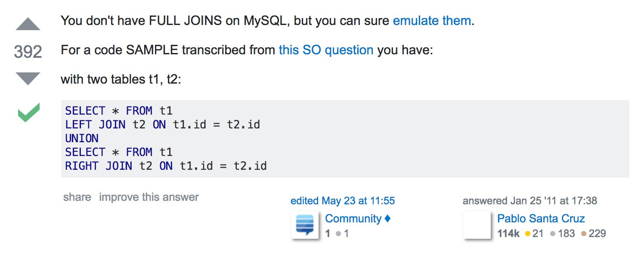Click the bronze badge dot showing 229

tap(584, 234)
